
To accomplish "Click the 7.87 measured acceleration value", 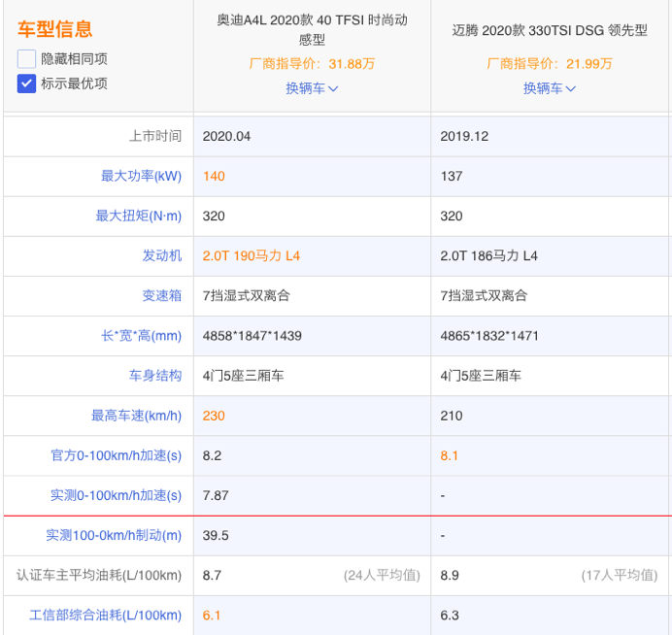I will pyautogui.click(x=216, y=495).
